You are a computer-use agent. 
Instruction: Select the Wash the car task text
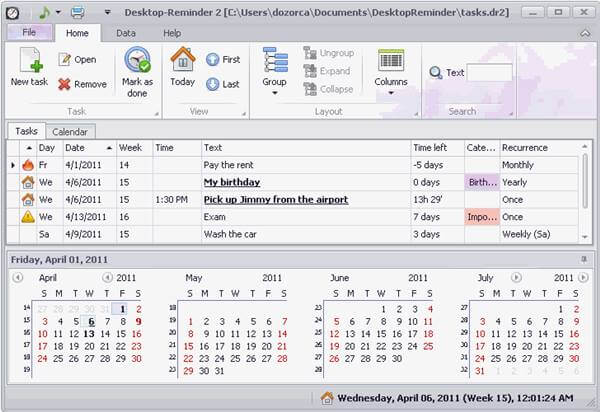tap(230, 234)
